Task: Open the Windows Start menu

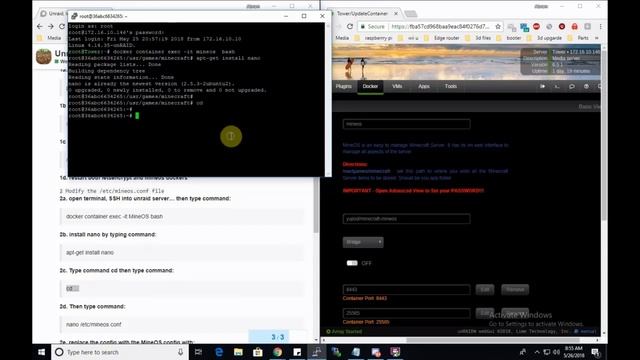Action: [x=41, y=352]
